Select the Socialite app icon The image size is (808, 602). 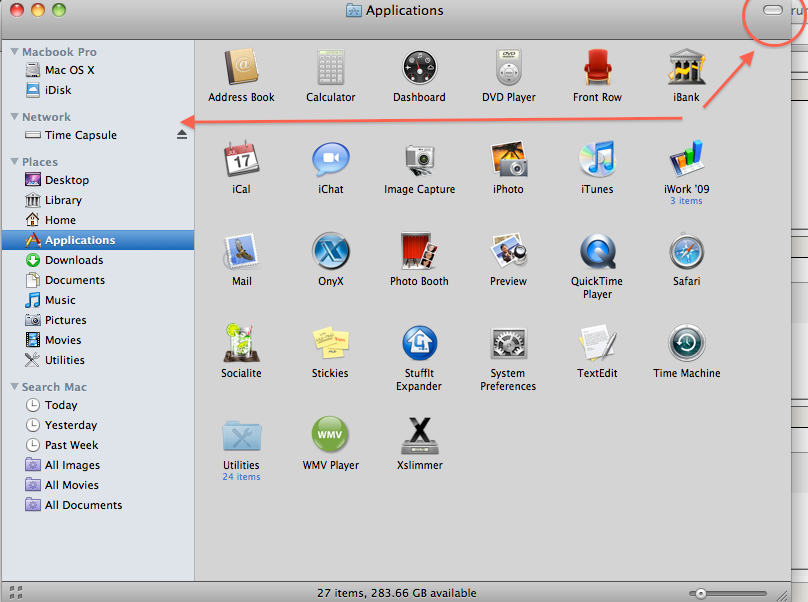tap(241, 343)
